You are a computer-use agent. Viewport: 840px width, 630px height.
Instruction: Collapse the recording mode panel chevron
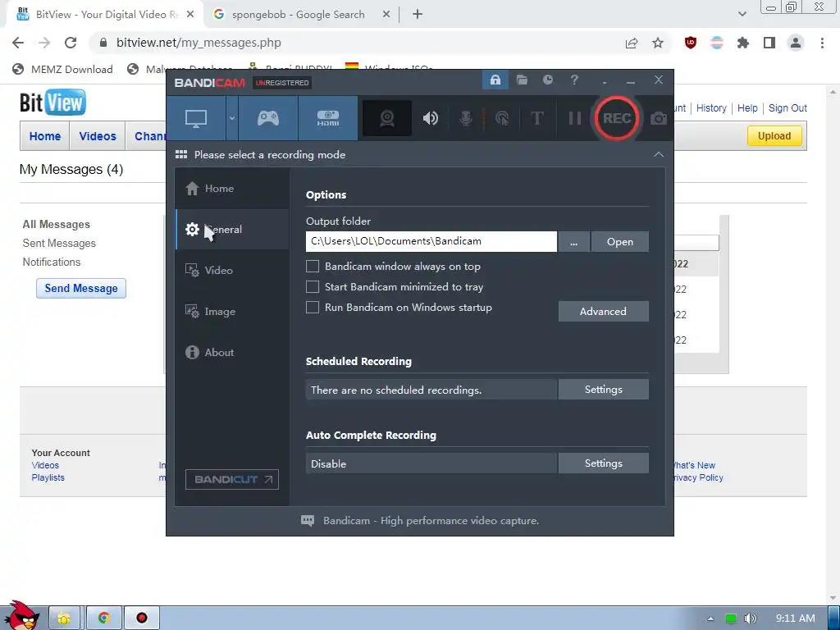[x=659, y=155]
